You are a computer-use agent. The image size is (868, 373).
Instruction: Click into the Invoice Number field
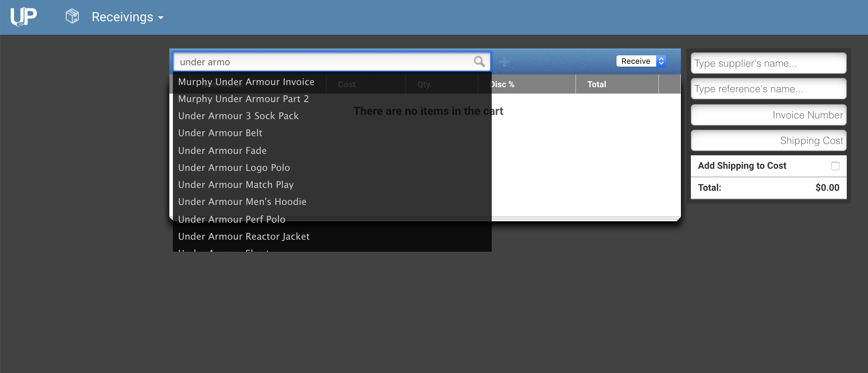coord(768,115)
